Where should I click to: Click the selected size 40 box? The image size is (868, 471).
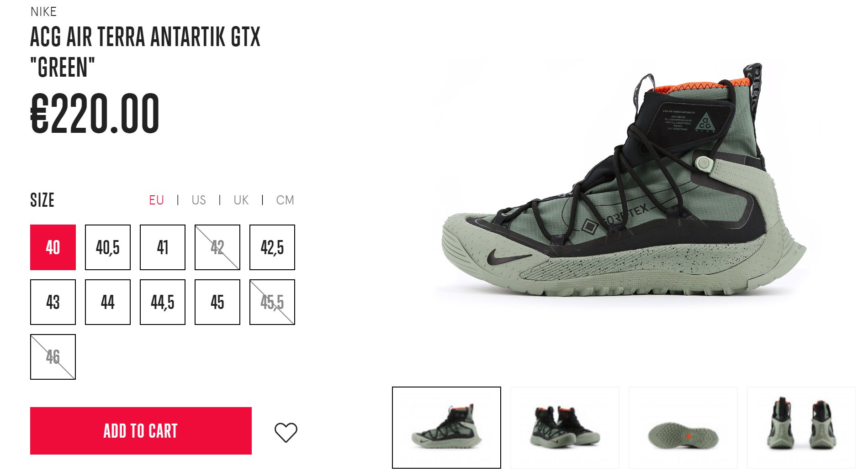(53, 247)
